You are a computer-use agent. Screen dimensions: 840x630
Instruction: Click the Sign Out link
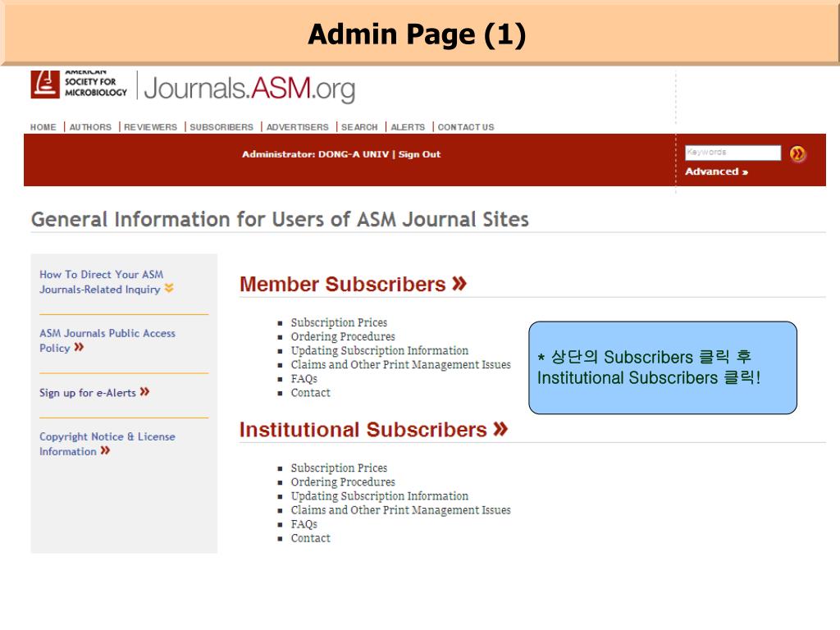point(419,154)
